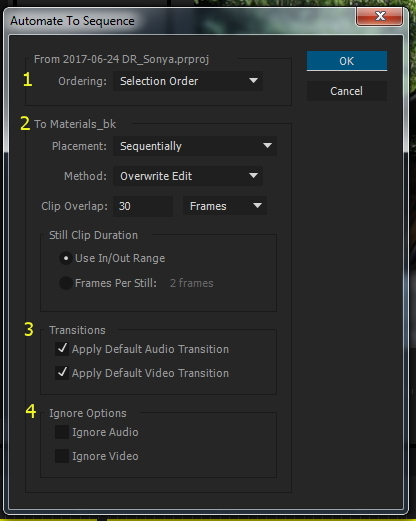Open the Method dropdown showing Overwrite Edit
416x521 pixels.
[x=188, y=176]
